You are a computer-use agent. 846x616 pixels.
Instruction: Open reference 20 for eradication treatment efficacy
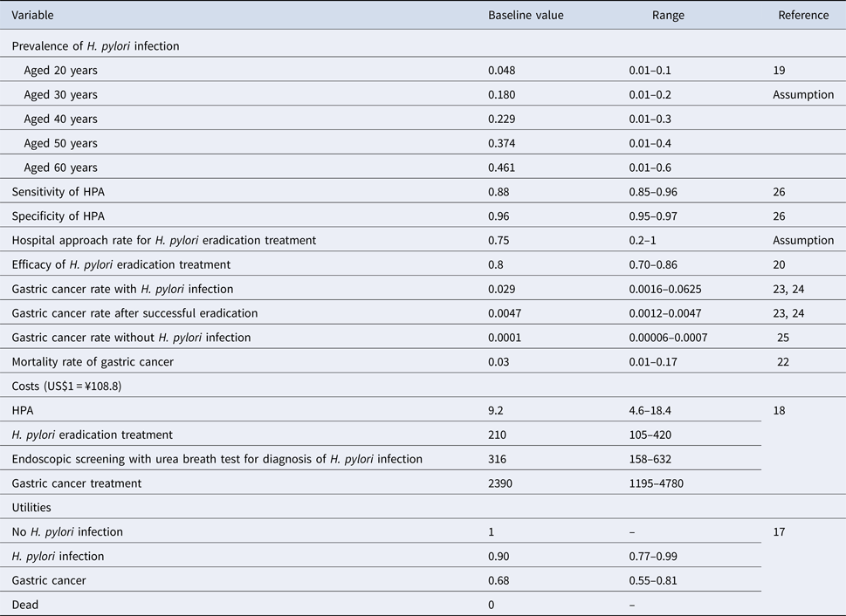coord(779,264)
